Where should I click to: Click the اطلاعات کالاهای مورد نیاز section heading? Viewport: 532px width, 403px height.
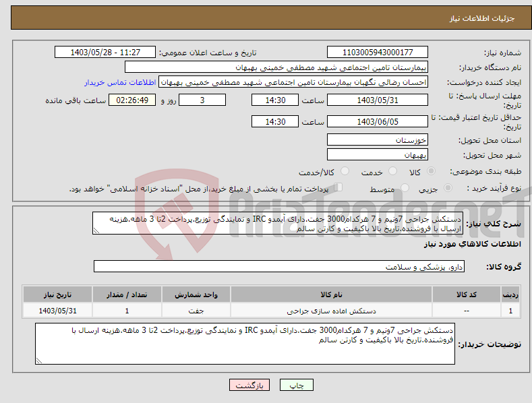472,244
